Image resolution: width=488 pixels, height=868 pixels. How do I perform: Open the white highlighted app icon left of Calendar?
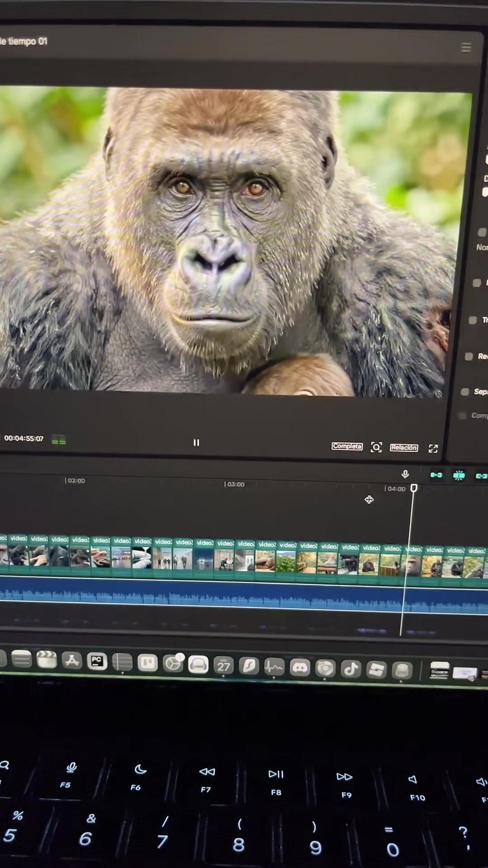198,665
